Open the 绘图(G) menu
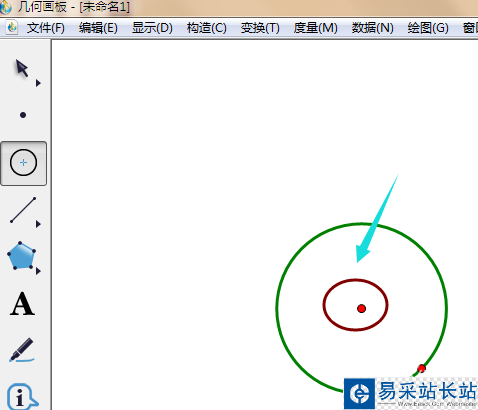478x410 pixels. (x=428, y=28)
